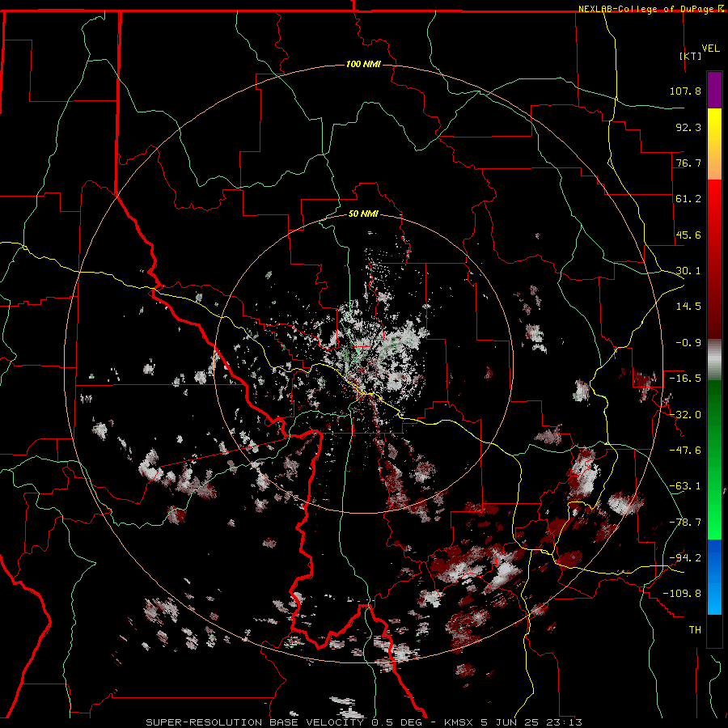Click the 92.3 scale value
This screenshot has height=728, width=728.
688,127
